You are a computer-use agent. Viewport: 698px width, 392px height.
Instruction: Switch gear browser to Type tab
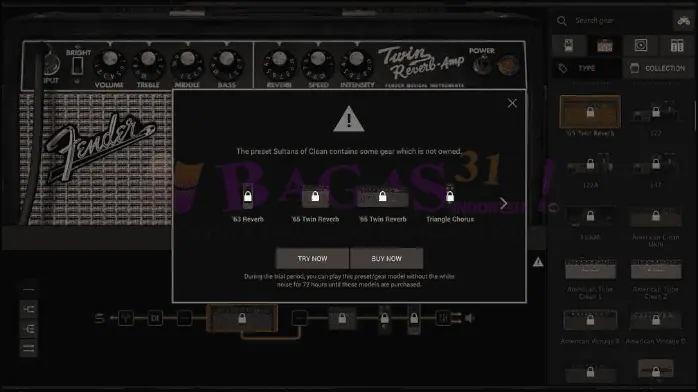[587, 69]
